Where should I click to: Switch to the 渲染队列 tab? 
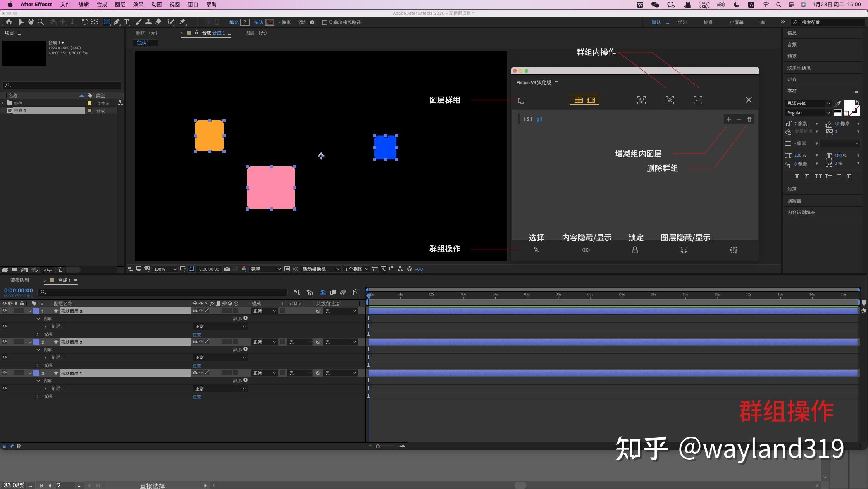(x=19, y=280)
